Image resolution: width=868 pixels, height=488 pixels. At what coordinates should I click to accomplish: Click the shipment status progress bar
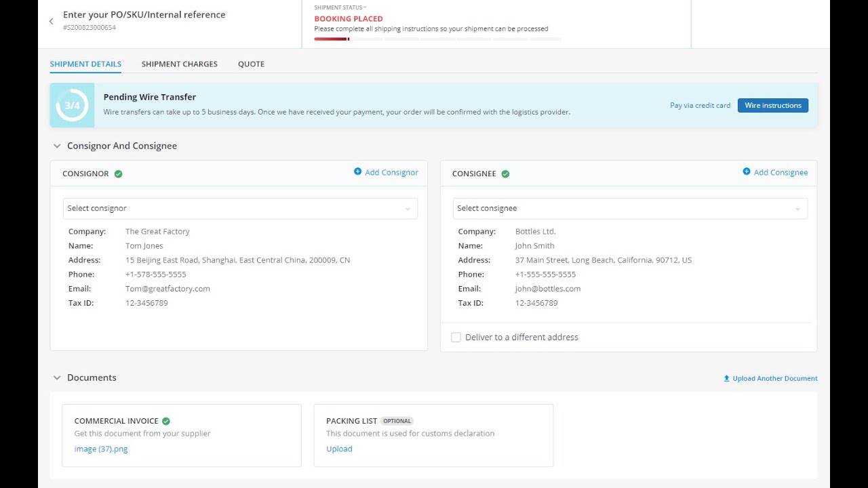tap(437, 39)
